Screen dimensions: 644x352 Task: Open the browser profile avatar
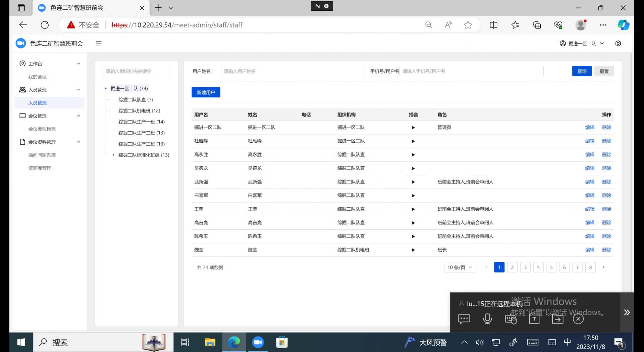coord(581,25)
